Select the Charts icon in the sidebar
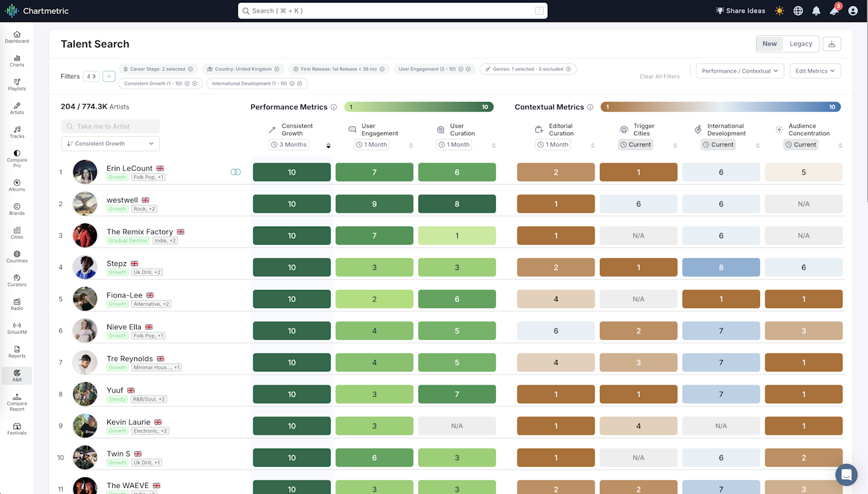The image size is (868, 494). (17, 59)
